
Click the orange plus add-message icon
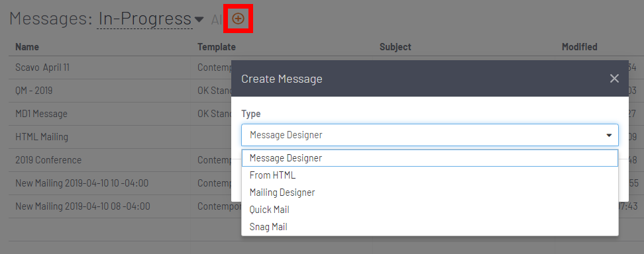pyautogui.click(x=239, y=19)
